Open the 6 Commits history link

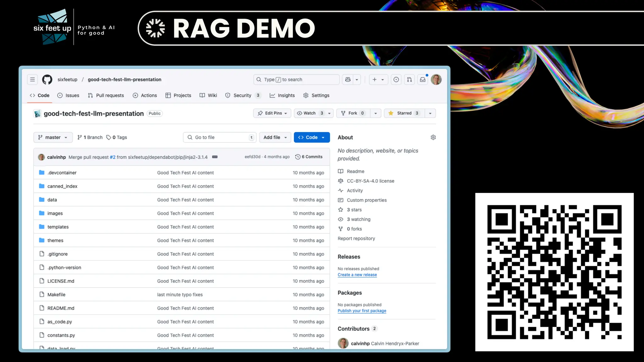309,157
